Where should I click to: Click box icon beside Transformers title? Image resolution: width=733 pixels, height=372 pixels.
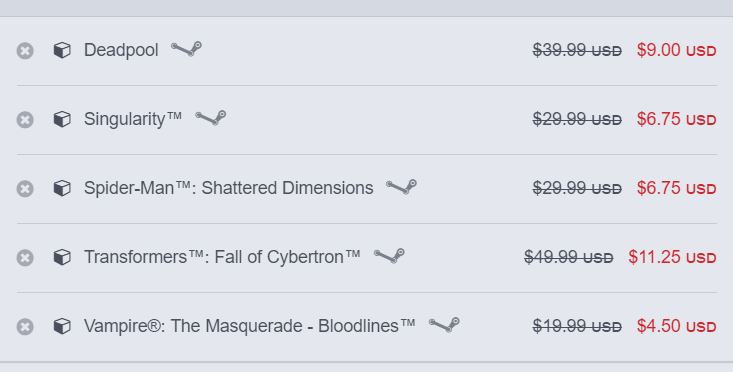[x=62, y=257]
